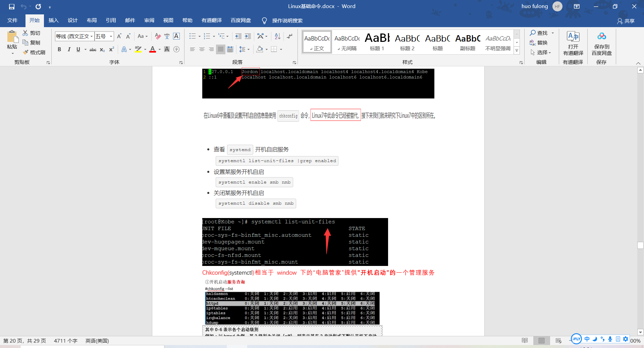Open the highlight color dropdown arrow
644x348 pixels.
(x=145, y=50)
